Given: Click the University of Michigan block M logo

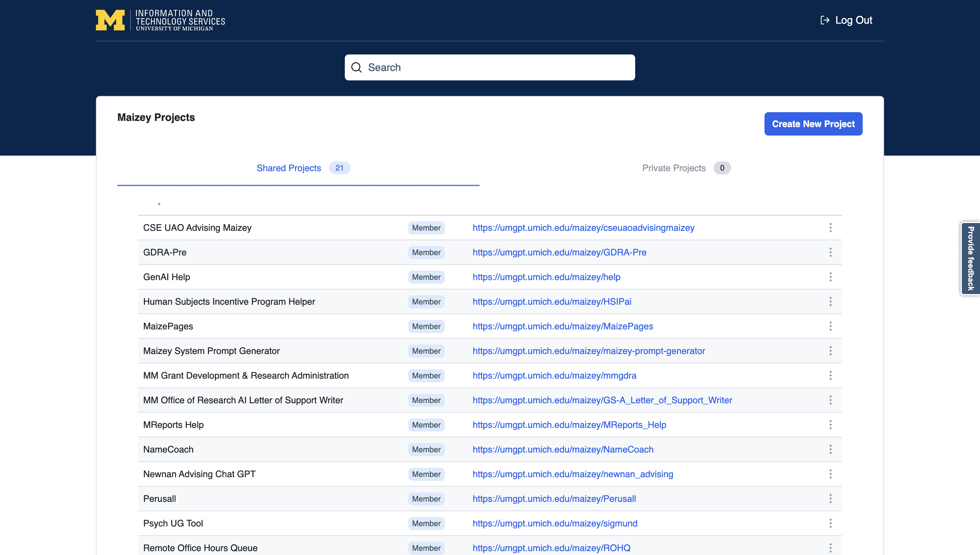Looking at the screenshot, I should tap(110, 20).
